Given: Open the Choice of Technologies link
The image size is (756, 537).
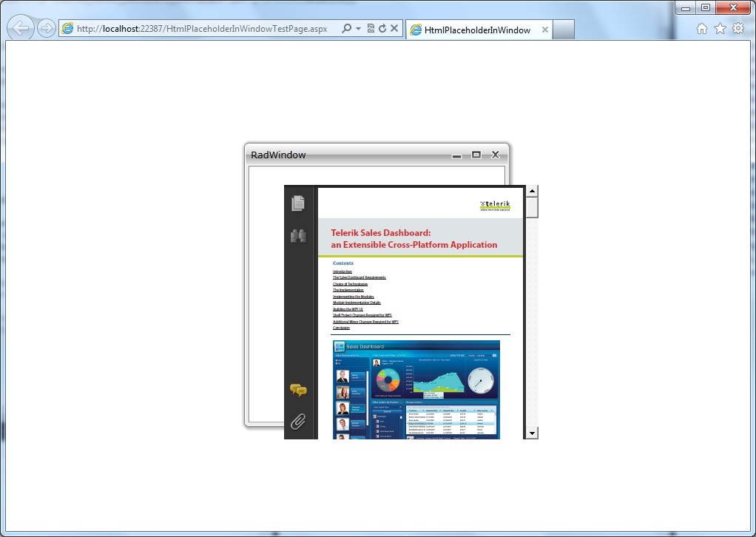Looking at the screenshot, I should click(x=350, y=285).
